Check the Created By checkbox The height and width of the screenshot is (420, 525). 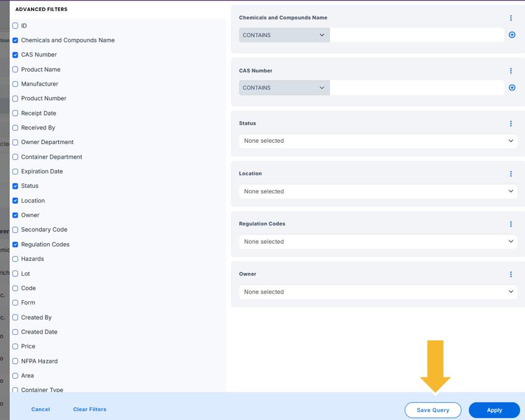coord(15,317)
